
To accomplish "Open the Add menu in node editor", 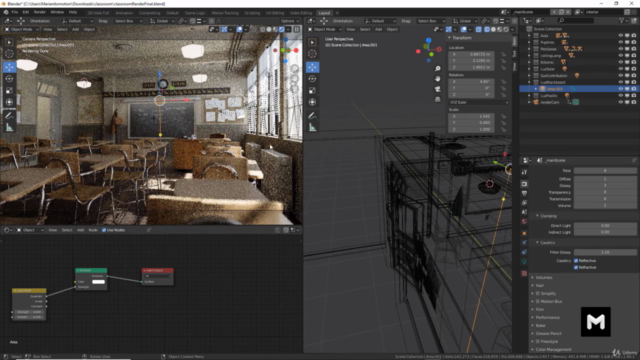I will pyautogui.click(x=80, y=230).
